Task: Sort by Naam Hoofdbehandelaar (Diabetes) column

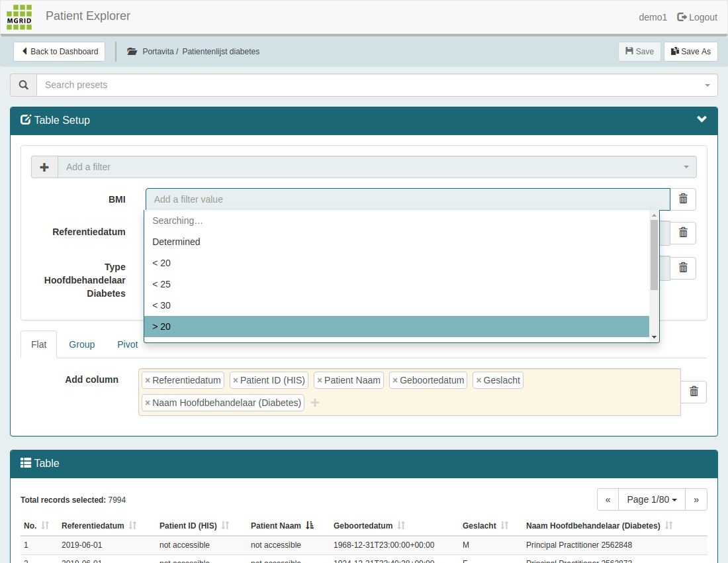Action: click(x=668, y=525)
